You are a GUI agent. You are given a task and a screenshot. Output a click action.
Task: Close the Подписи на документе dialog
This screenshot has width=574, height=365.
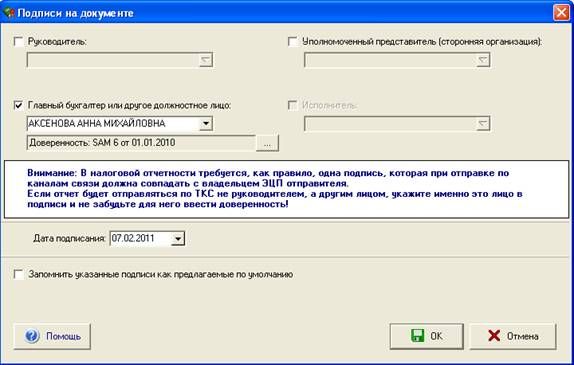coord(561,13)
